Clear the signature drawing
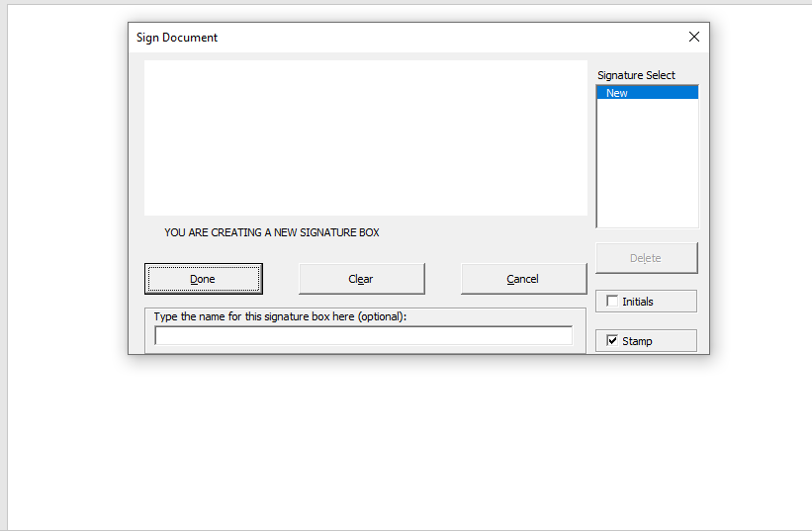Screen dimensions: 812x531 [361, 279]
